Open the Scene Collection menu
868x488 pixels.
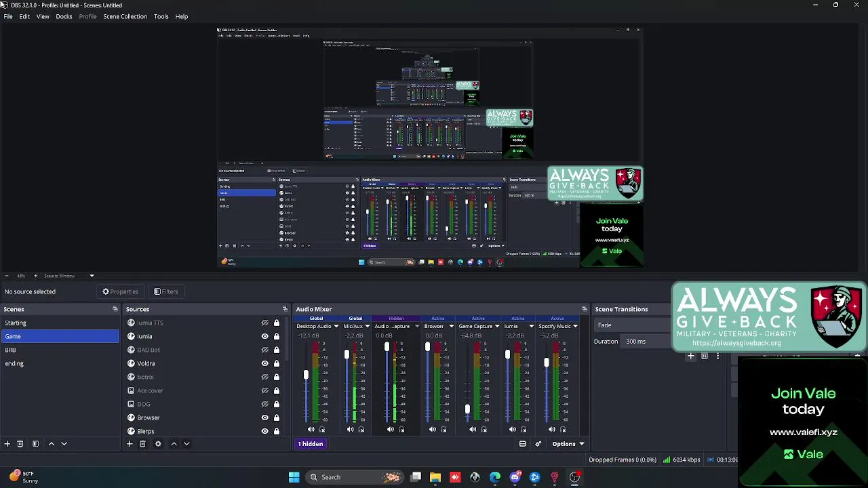coord(125,16)
